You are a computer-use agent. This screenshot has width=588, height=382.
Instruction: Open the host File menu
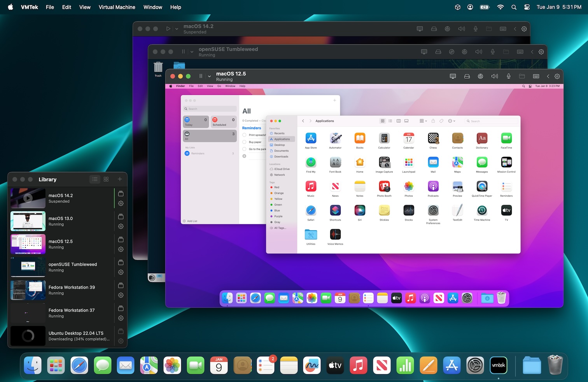click(x=50, y=7)
